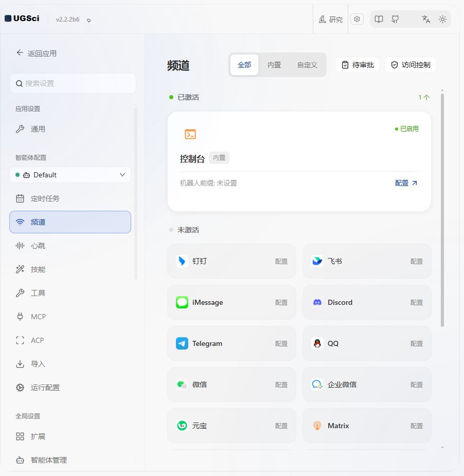Viewport: 464px width, 476px height.
Task: Open the 访问控制 access control button
Action: tap(411, 65)
